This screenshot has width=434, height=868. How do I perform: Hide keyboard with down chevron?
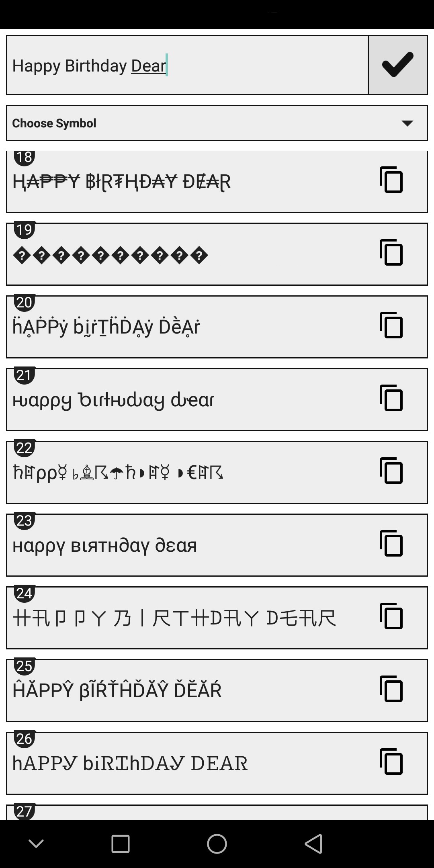(36, 843)
